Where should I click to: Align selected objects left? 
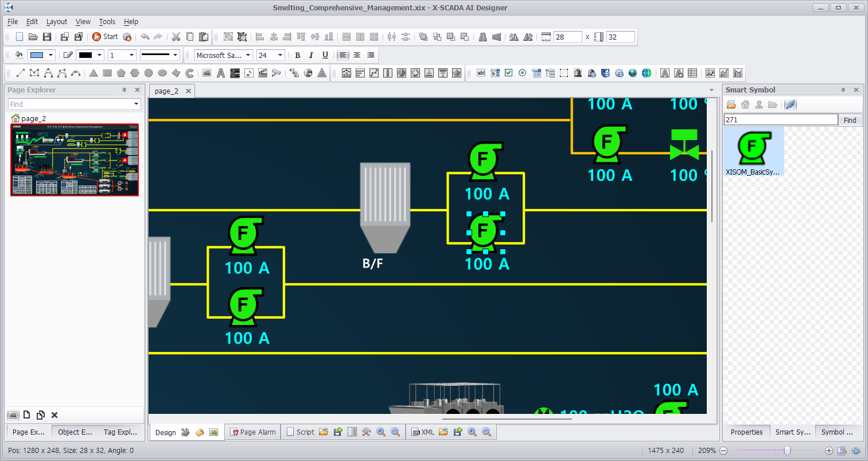pyautogui.click(x=260, y=37)
